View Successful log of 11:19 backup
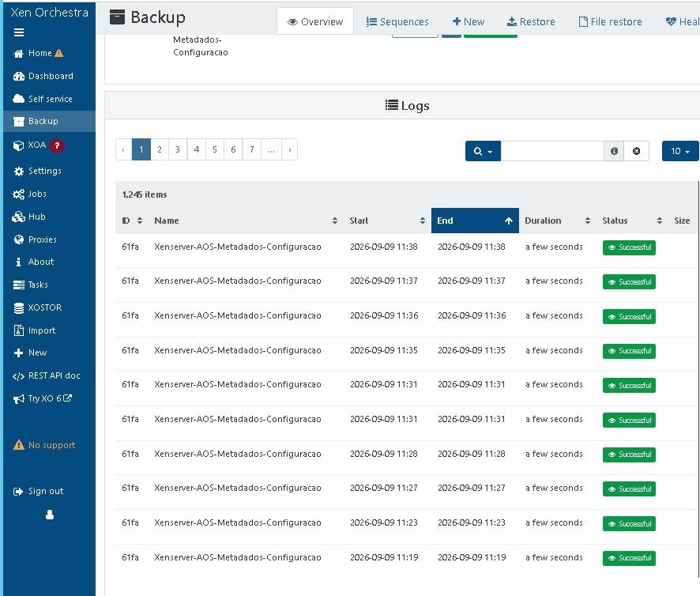Viewport: 700px width, 596px height. click(x=629, y=559)
